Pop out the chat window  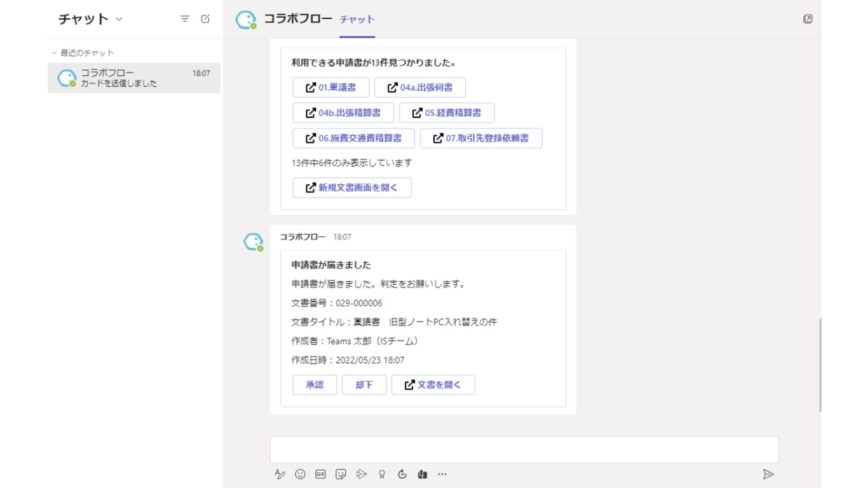click(808, 19)
